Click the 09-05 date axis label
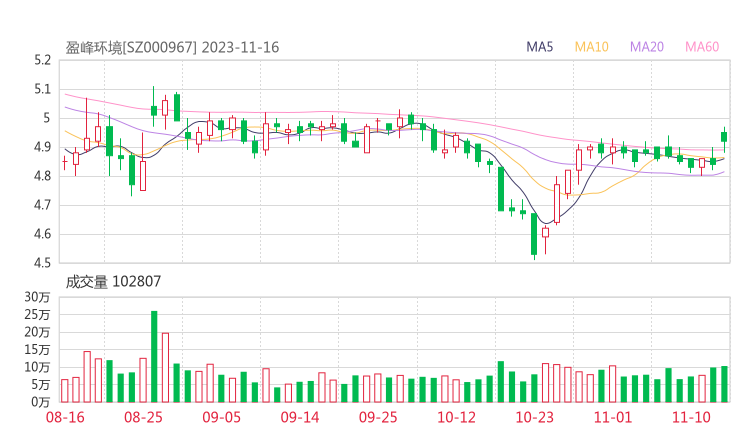This screenshot has height=440, width=740. (221, 417)
